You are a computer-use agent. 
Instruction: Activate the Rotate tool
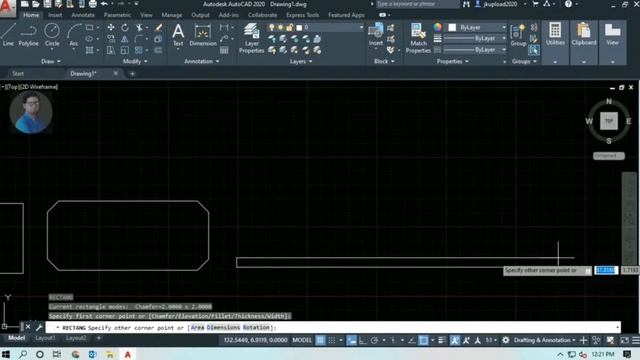(x=124, y=27)
